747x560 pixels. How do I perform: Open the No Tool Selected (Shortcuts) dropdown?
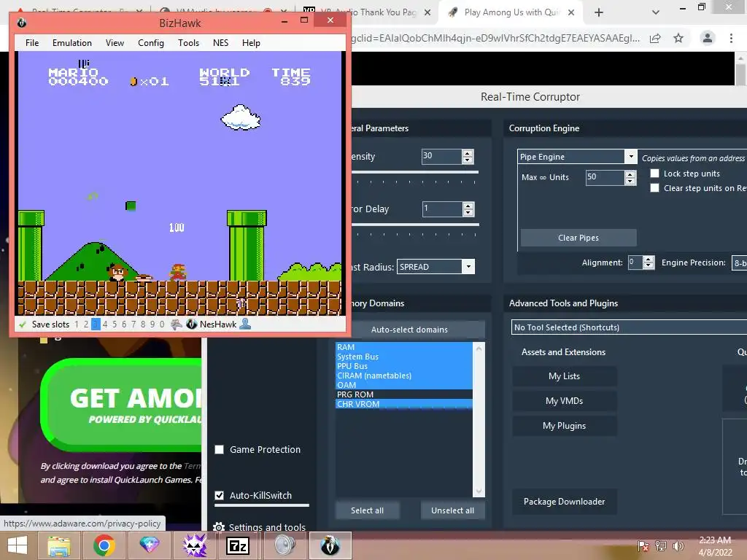click(629, 327)
